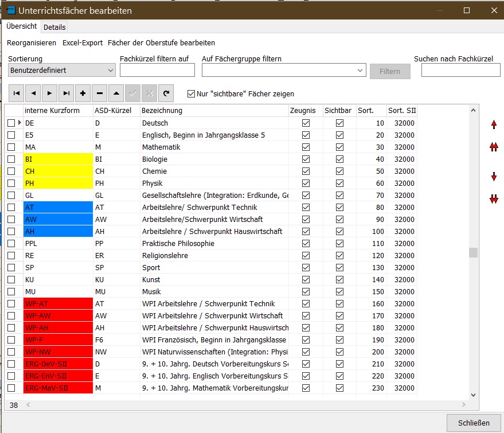Viewport: 504px width, 433px height.
Task: Refresh the subject list
Action: click(166, 93)
